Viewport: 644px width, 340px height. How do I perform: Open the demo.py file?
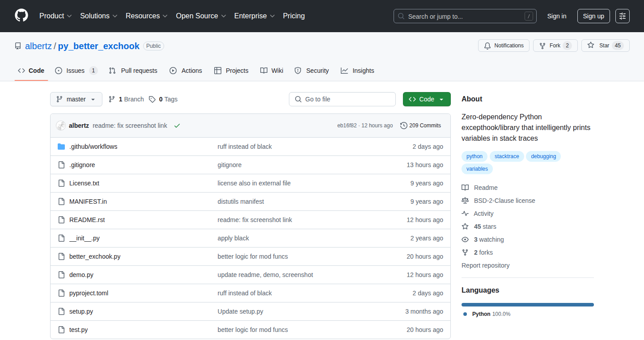click(81, 275)
